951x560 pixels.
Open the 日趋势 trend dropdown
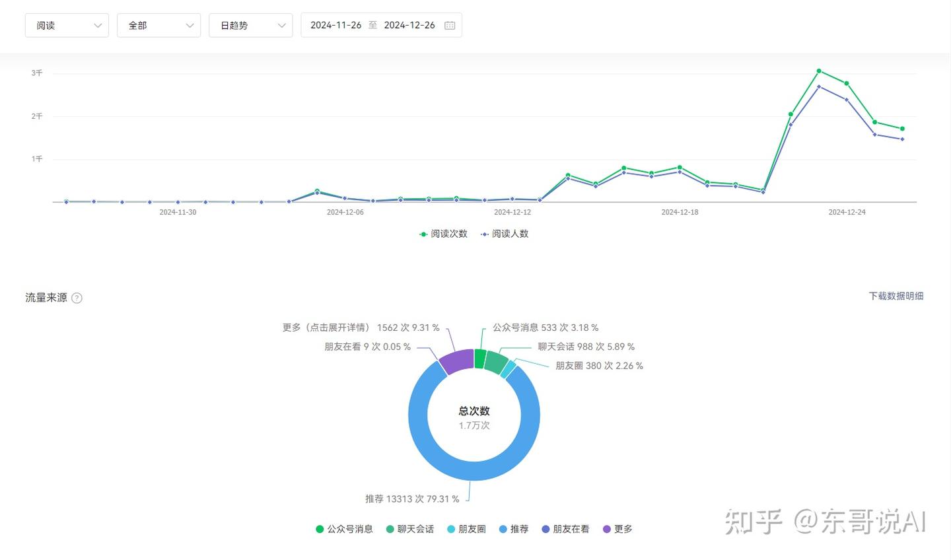[x=250, y=25]
